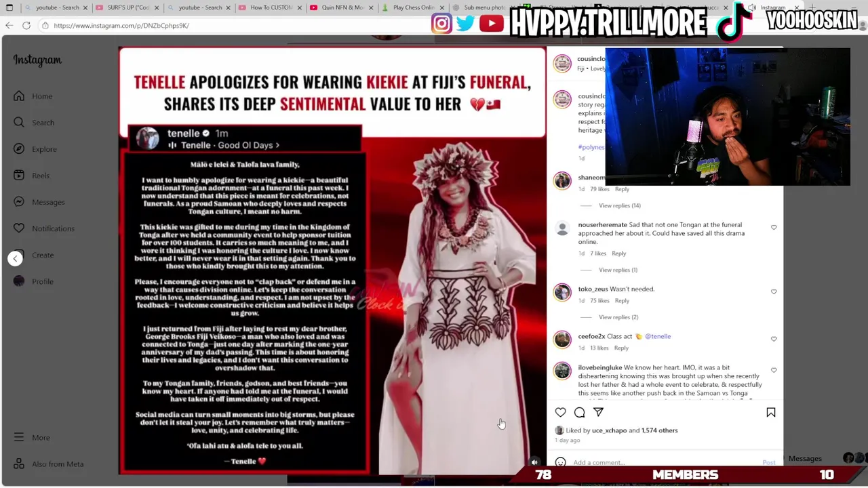Image resolution: width=868 pixels, height=488 pixels.
Task: View the 1,574 others likes list
Action: point(659,430)
